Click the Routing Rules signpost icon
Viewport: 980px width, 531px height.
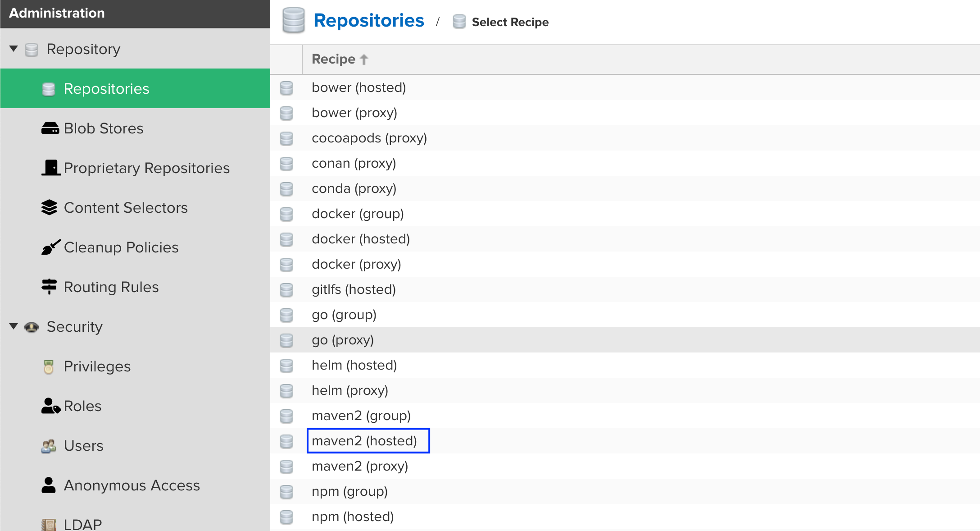coord(50,287)
